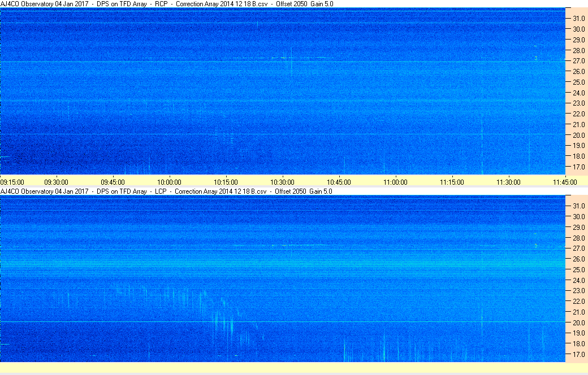
Task: Click 'Gain 5.0' in the RCP title line
Action: point(322,4)
